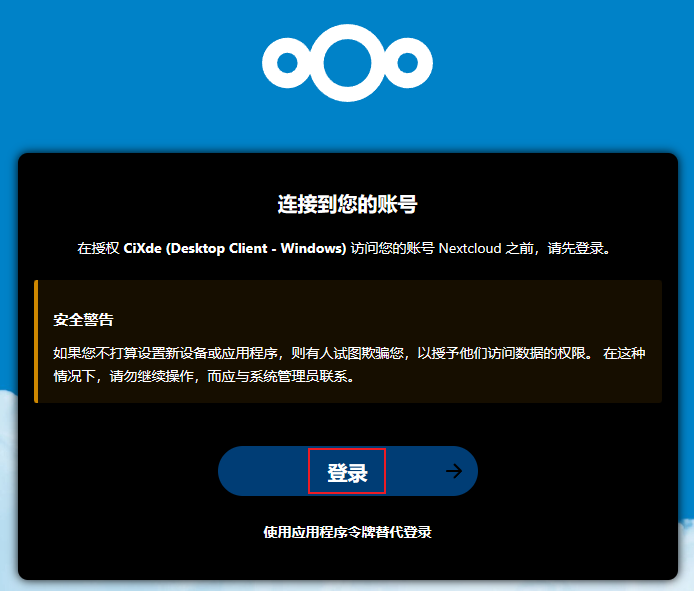Click the orange left border of the warning box
Image resolution: width=694 pixels, height=591 pixels.
36,342
